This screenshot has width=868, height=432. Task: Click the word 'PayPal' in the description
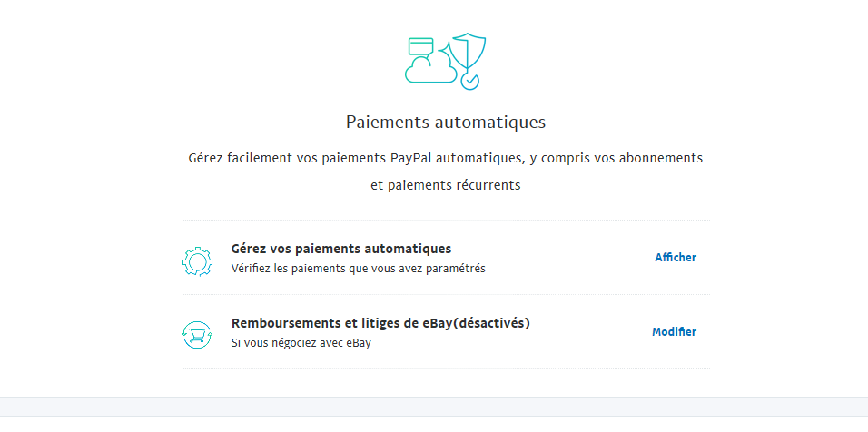410,158
